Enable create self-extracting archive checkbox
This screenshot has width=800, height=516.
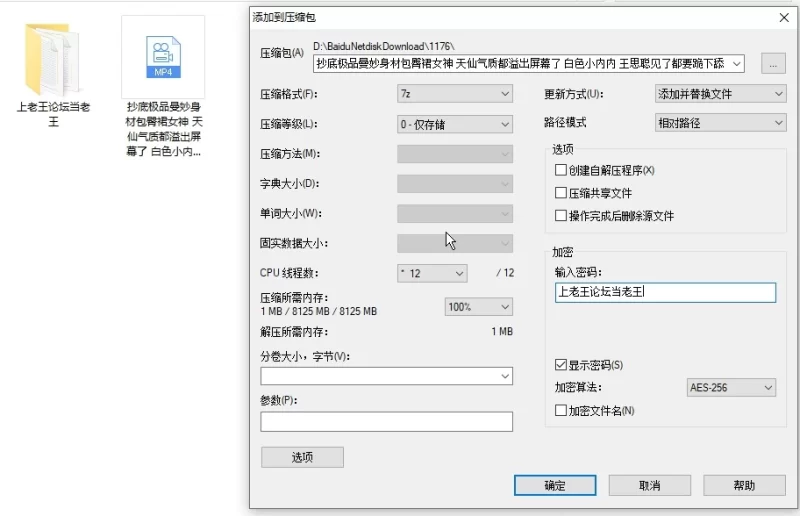[561, 170]
